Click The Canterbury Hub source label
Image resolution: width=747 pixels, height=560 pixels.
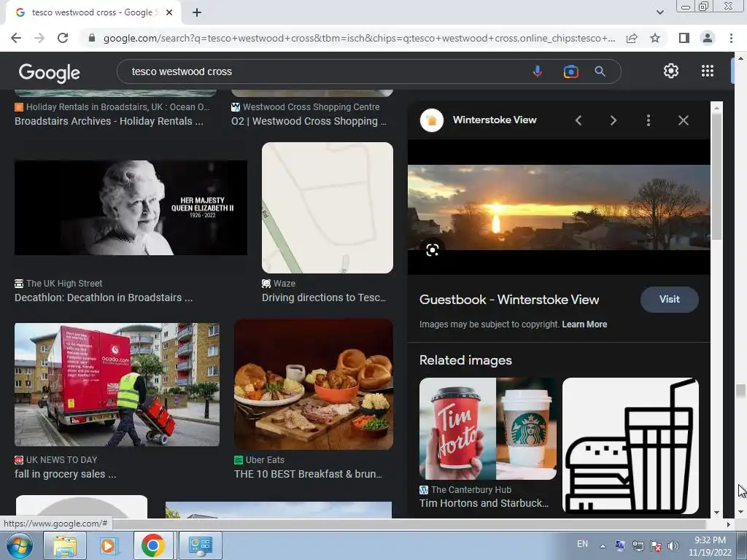click(471, 489)
